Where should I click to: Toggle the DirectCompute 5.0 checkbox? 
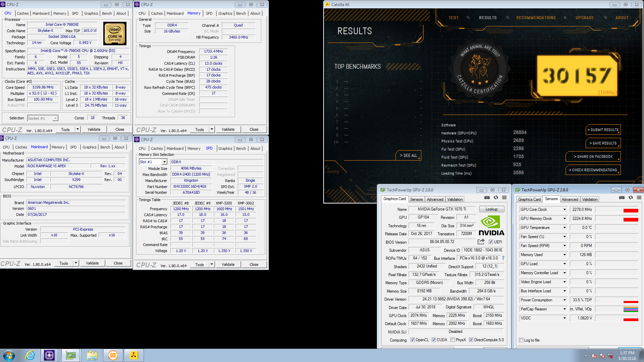click(471, 340)
